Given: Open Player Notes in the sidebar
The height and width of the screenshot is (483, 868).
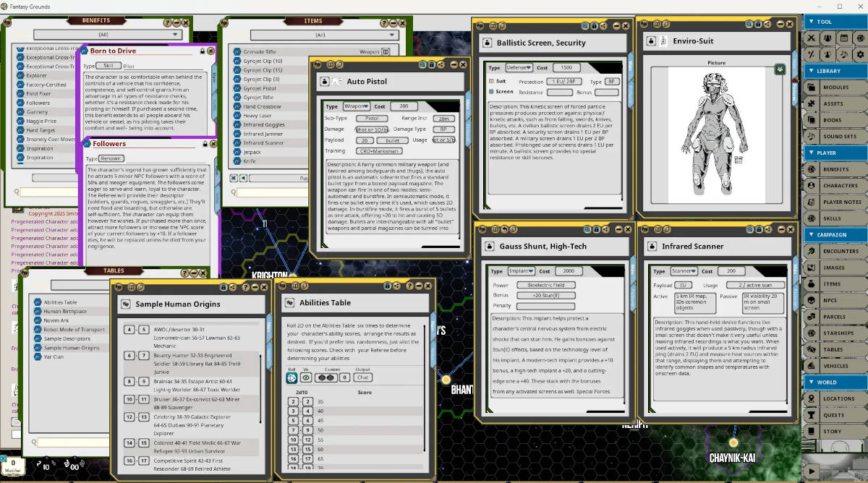Looking at the screenshot, I should (835, 202).
